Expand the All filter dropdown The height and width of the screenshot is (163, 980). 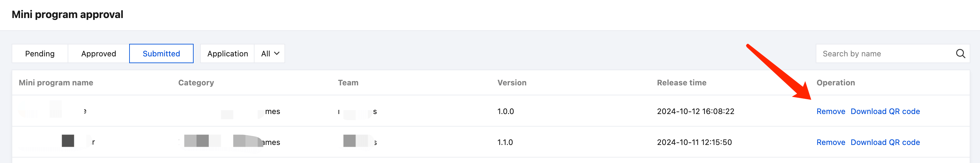(x=270, y=54)
